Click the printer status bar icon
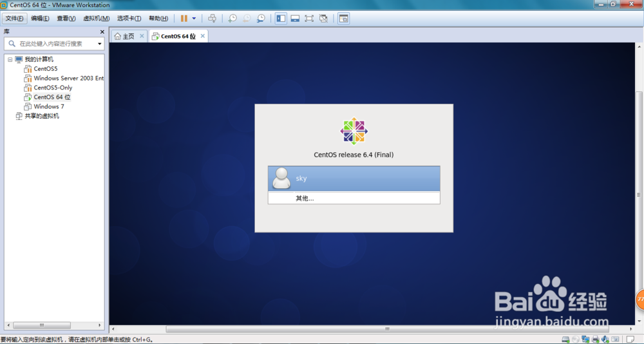The height and width of the screenshot is (344, 644). [596, 339]
